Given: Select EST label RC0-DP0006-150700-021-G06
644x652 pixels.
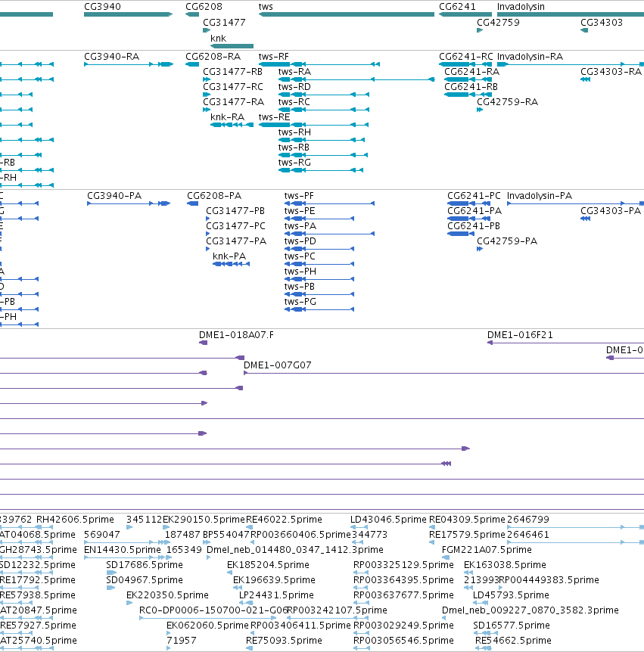Looking at the screenshot, I should coord(213,610).
